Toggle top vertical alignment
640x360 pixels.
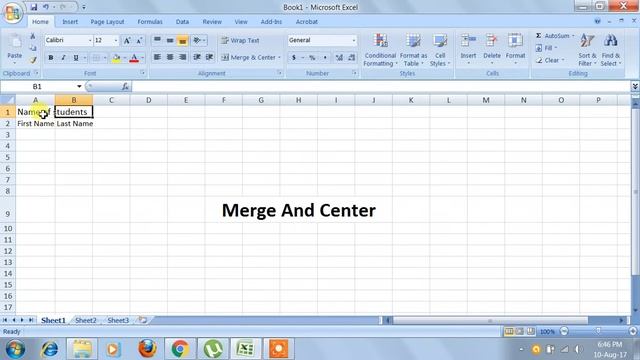pyautogui.click(x=157, y=40)
